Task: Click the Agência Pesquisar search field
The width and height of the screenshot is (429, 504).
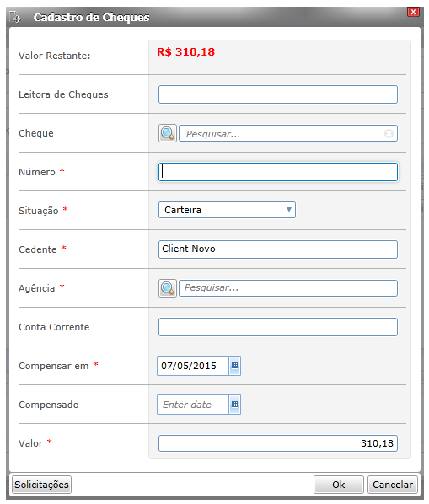Action: (x=288, y=288)
